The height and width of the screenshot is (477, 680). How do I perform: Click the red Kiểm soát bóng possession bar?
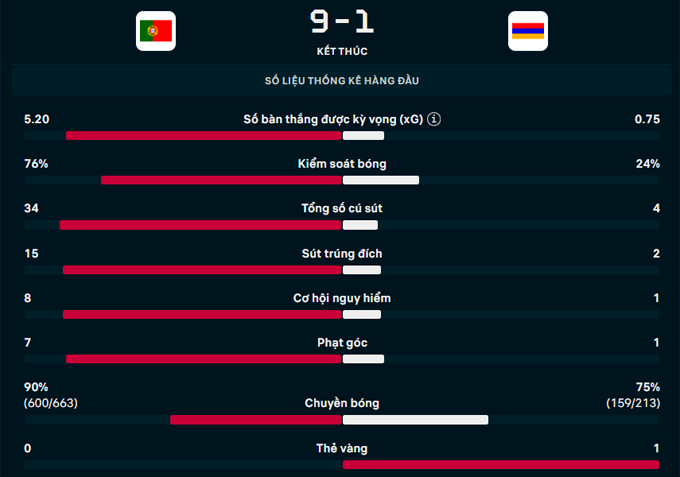221,181
